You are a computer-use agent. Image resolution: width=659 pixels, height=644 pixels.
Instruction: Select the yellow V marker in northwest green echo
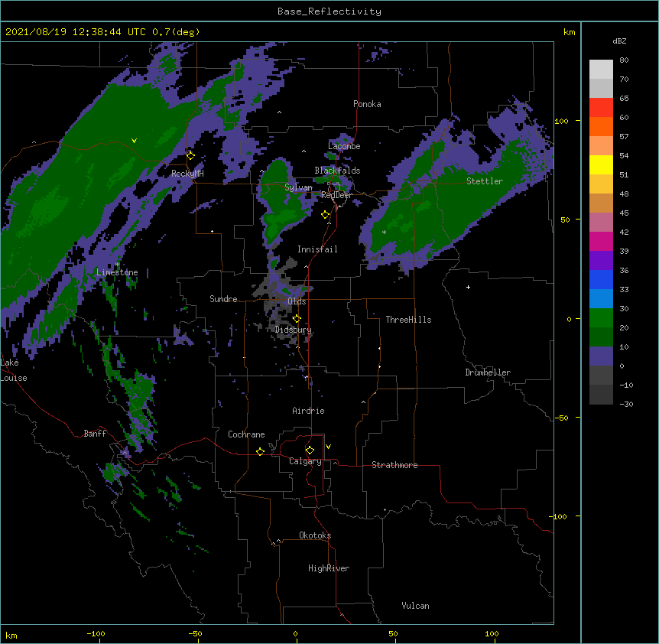[x=134, y=141]
